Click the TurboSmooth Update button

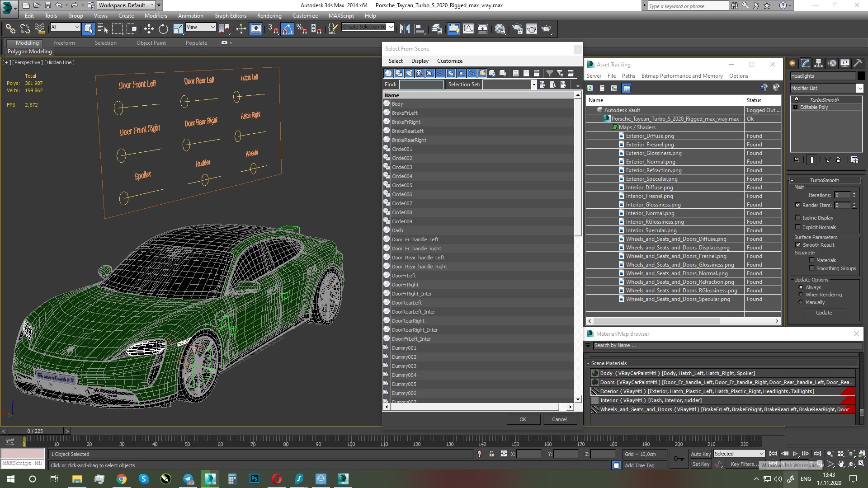[824, 313]
